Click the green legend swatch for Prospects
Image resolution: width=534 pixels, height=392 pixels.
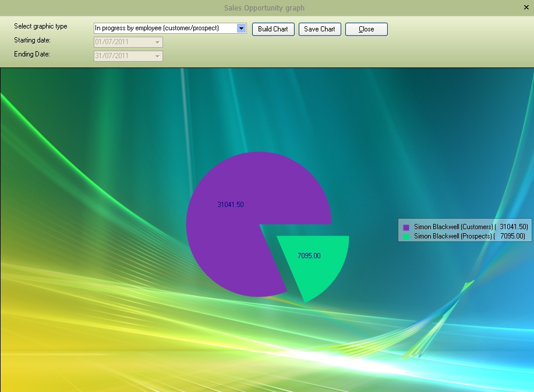coord(406,237)
